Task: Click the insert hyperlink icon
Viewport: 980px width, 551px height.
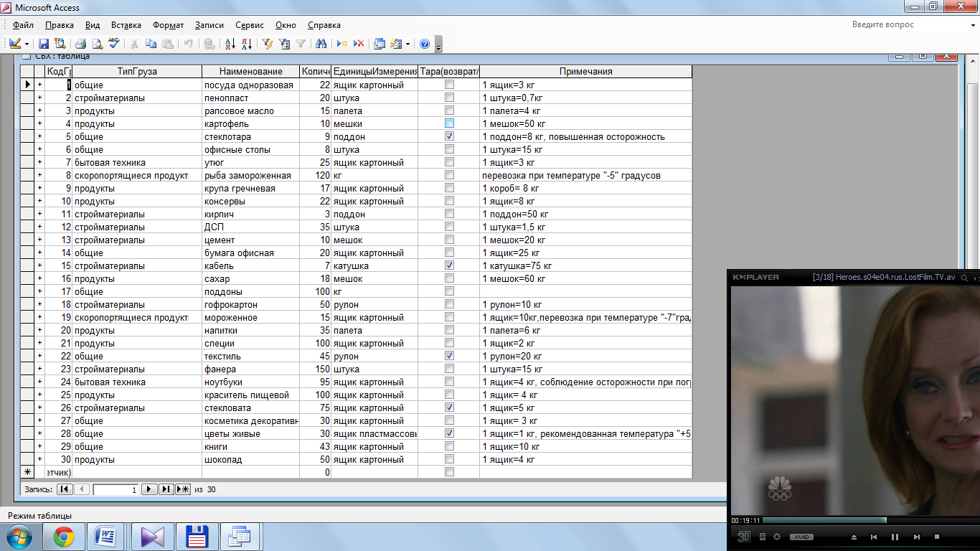Action: 209,44
